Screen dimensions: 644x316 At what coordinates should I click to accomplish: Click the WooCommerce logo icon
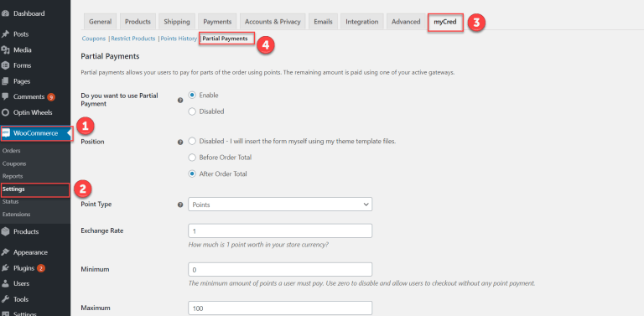(x=6, y=133)
